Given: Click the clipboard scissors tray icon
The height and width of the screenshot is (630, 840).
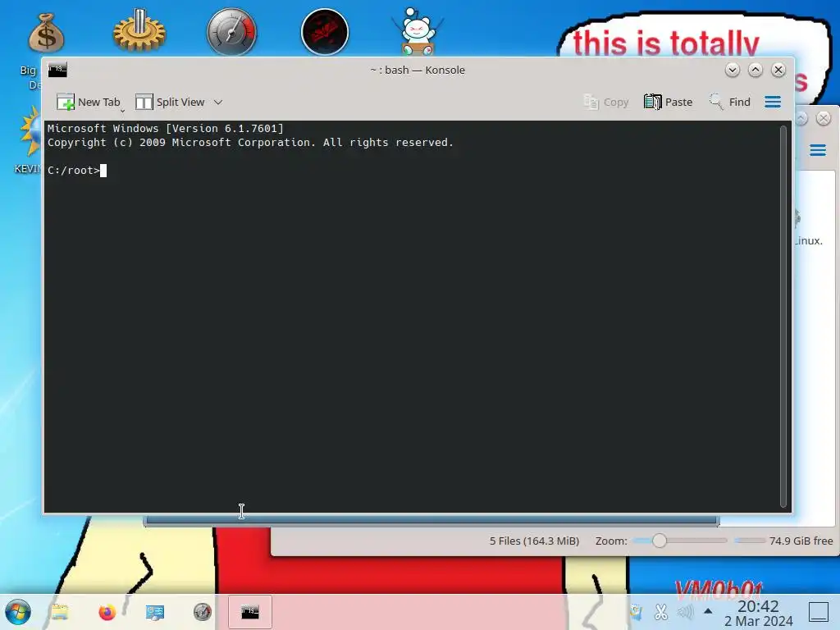Looking at the screenshot, I should pyautogui.click(x=661, y=611).
